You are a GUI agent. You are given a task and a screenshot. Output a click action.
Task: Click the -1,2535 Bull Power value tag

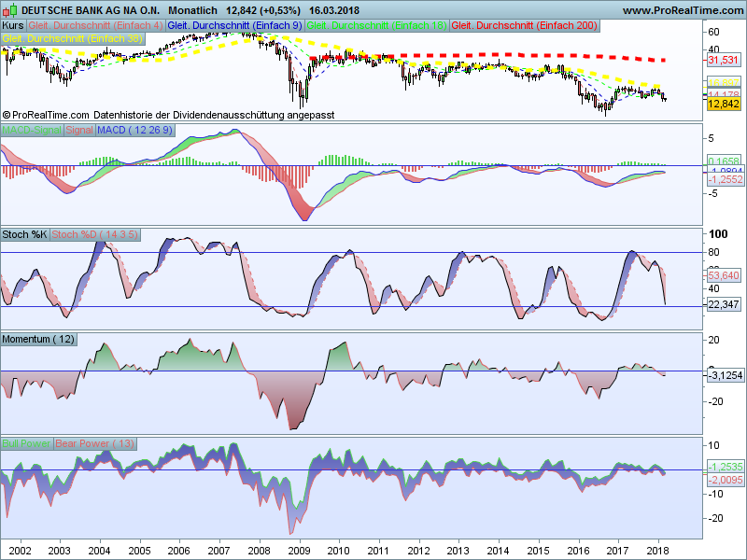[x=725, y=467]
